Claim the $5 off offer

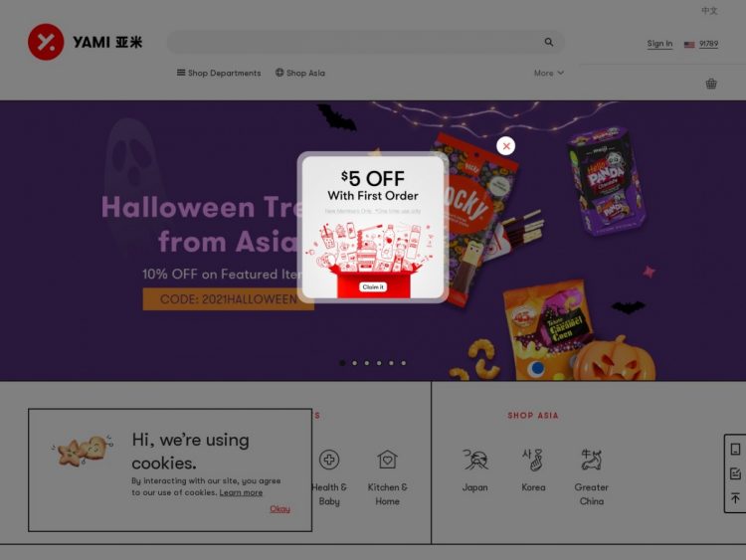tap(373, 286)
